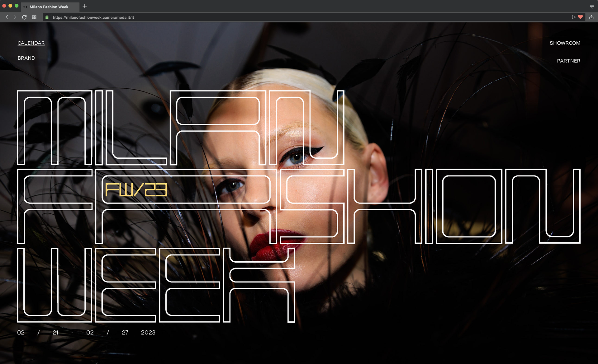
Task: Click the gold FW/23 season label
Action: pos(136,190)
